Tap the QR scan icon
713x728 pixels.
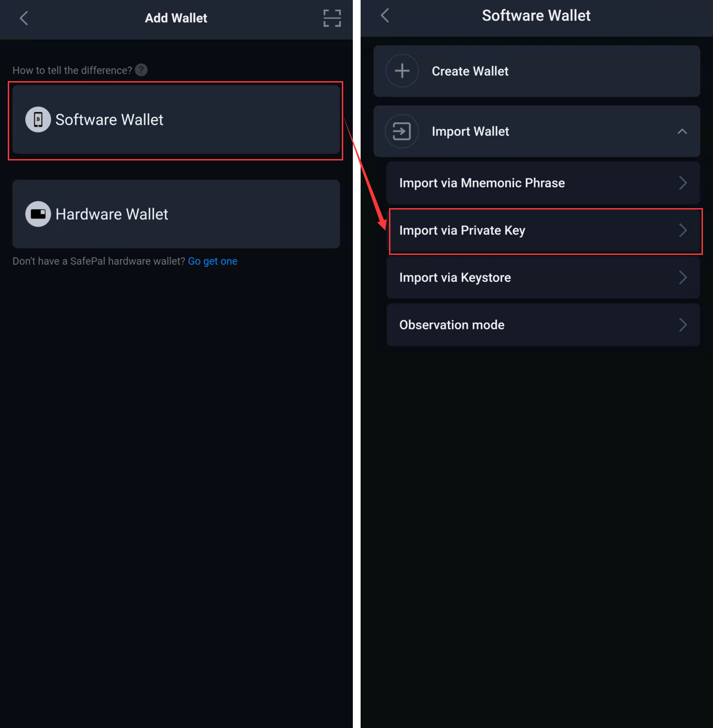coord(332,18)
